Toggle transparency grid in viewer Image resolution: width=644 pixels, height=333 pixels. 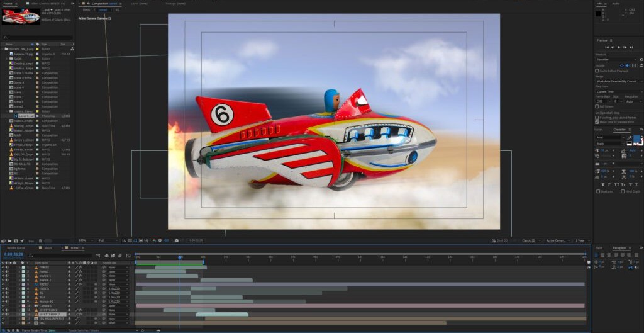tap(130, 240)
